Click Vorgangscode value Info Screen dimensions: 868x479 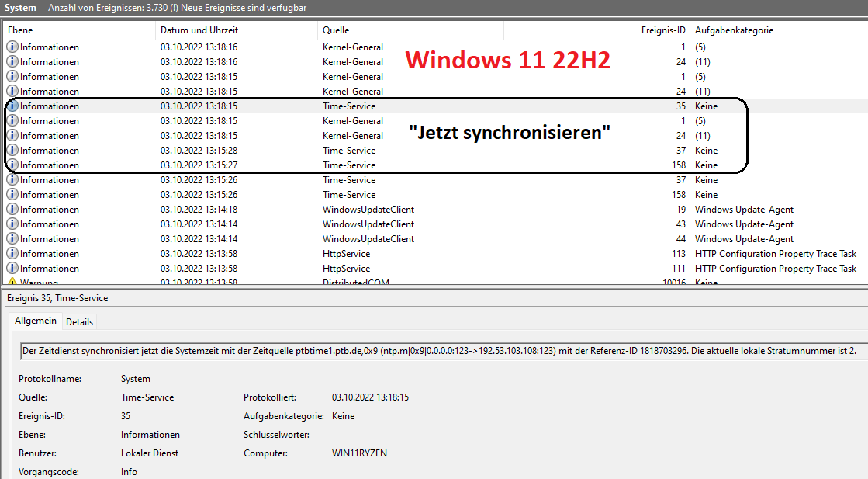coord(129,472)
